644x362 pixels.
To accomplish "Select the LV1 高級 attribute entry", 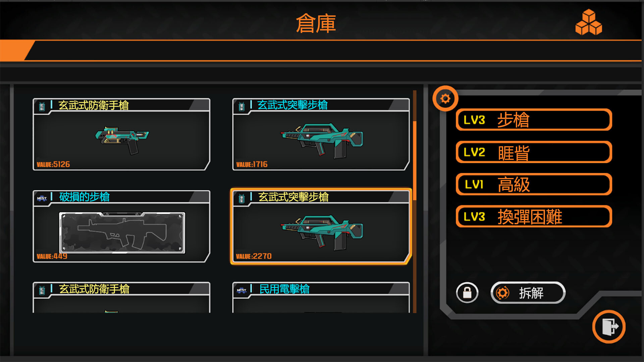I will 534,184.
